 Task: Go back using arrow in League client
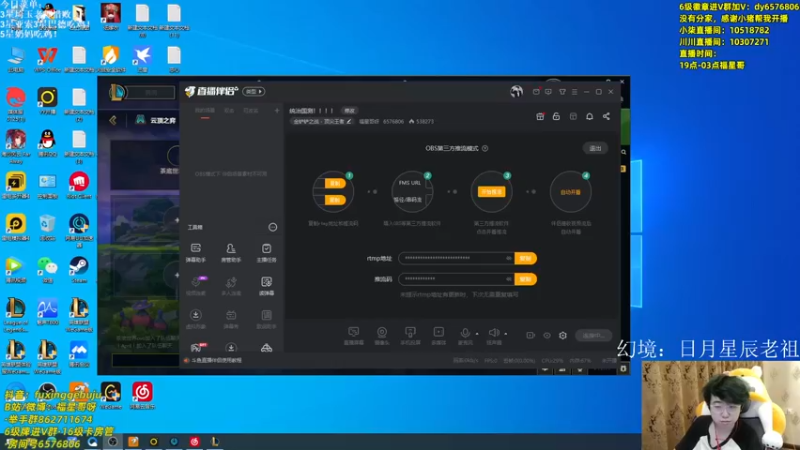[x=113, y=120]
